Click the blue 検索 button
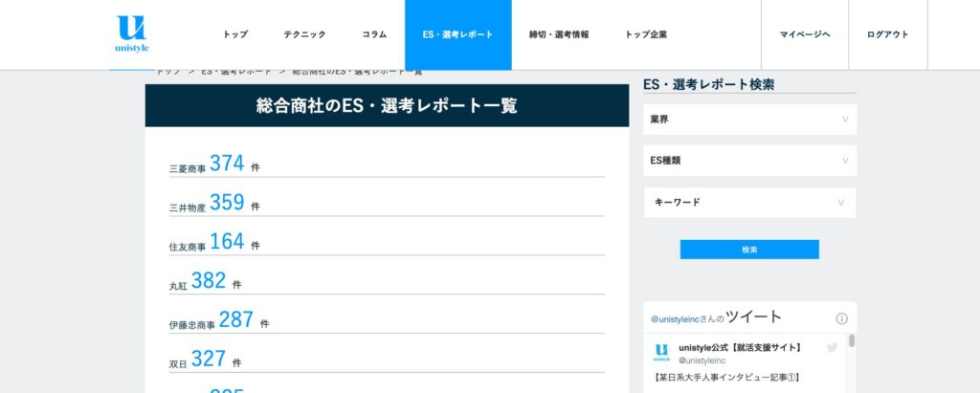The height and width of the screenshot is (393, 980). [749, 250]
